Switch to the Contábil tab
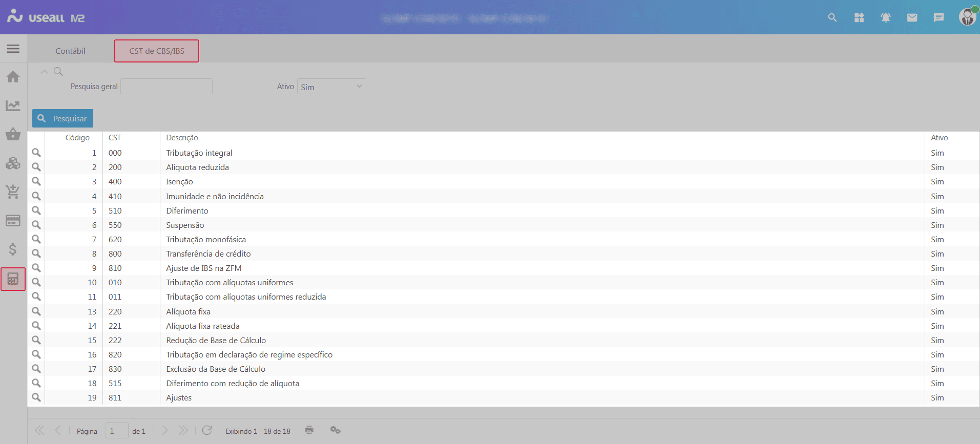This screenshot has width=980, height=444. pos(71,51)
